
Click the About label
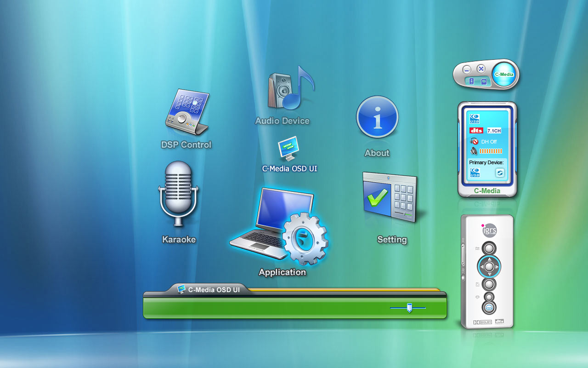[x=377, y=153]
